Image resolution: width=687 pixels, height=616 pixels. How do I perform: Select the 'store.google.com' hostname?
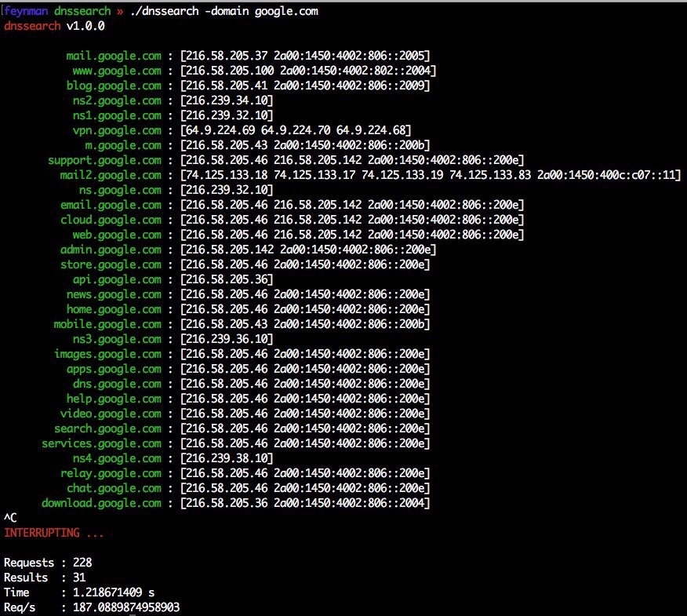click(x=111, y=264)
